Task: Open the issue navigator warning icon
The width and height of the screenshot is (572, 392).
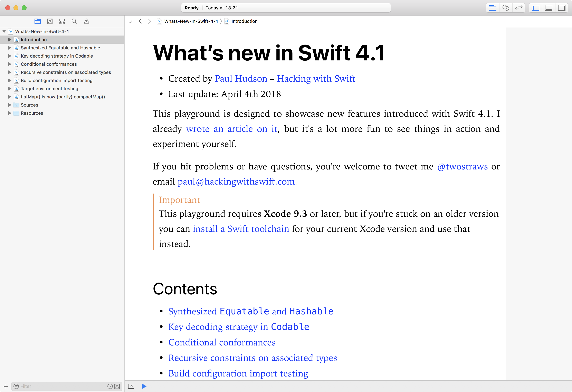Action: tap(86, 21)
